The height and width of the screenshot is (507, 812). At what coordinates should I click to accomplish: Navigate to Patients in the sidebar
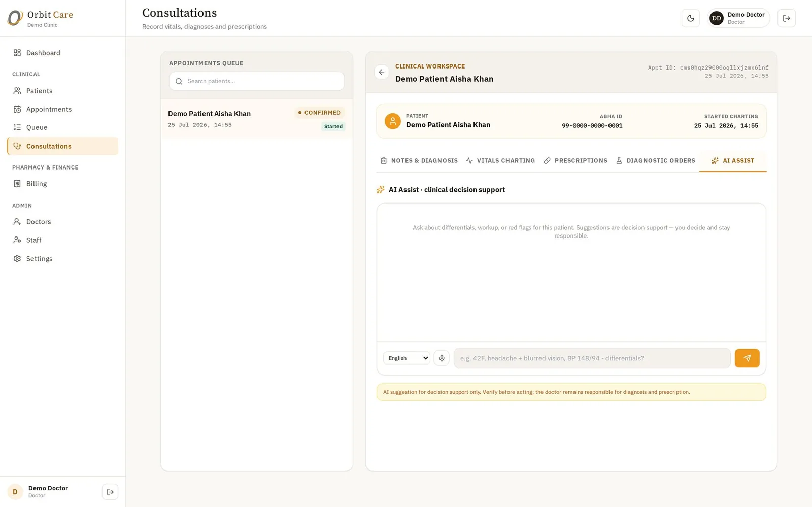coord(62,91)
